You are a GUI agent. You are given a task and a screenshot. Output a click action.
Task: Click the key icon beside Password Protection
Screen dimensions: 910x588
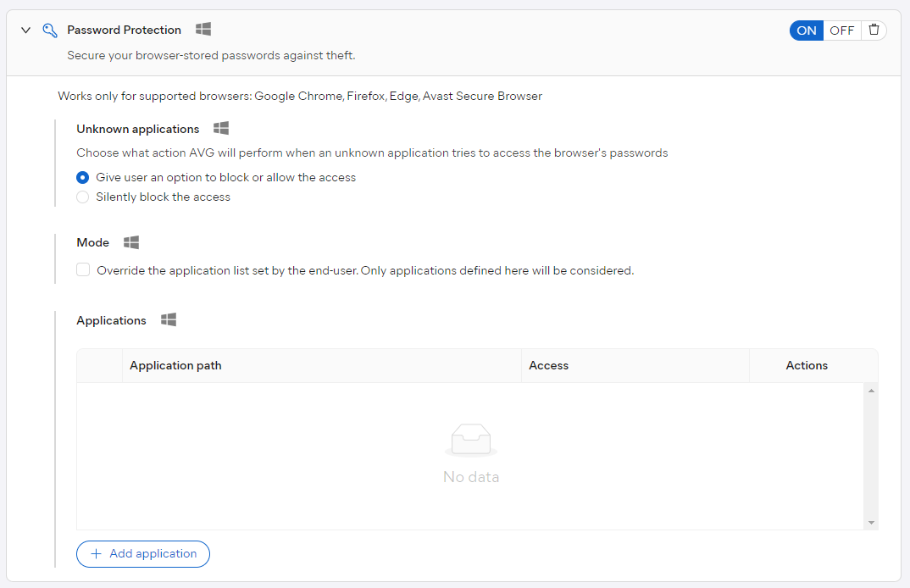[x=49, y=30]
